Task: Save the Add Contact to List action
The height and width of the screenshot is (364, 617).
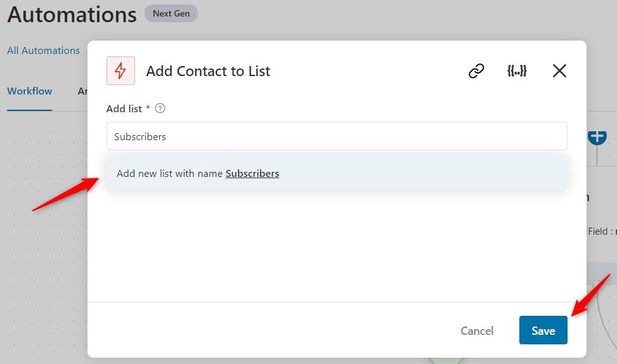Action: (543, 330)
